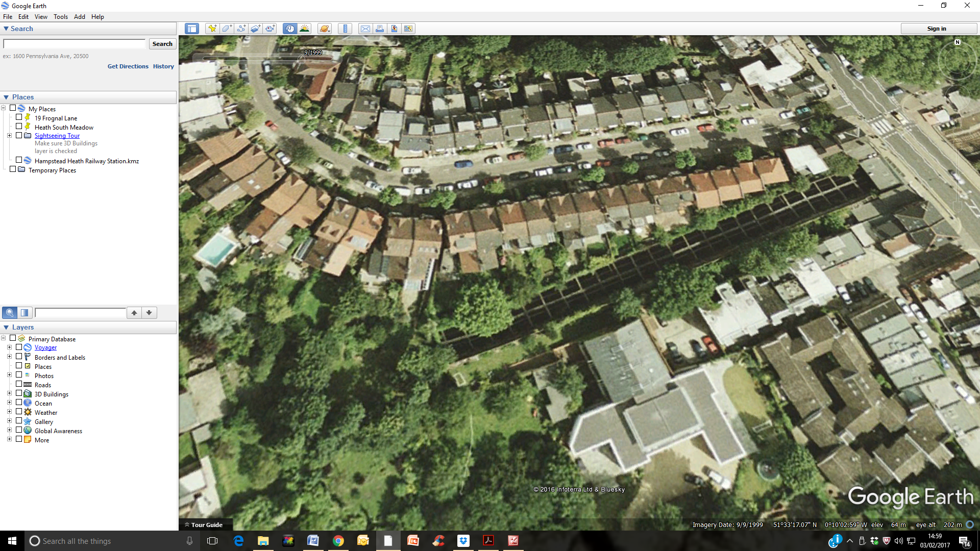This screenshot has width=980, height=551.
Task: Add a placemark with the pin tool
Action: pyautogui.click(x=212, y=29)
